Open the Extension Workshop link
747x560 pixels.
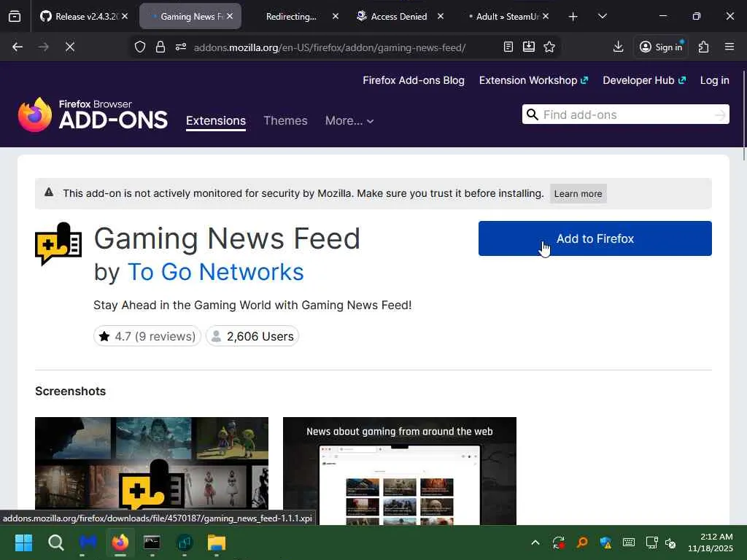pyautogui.click(x=533, y=80)
